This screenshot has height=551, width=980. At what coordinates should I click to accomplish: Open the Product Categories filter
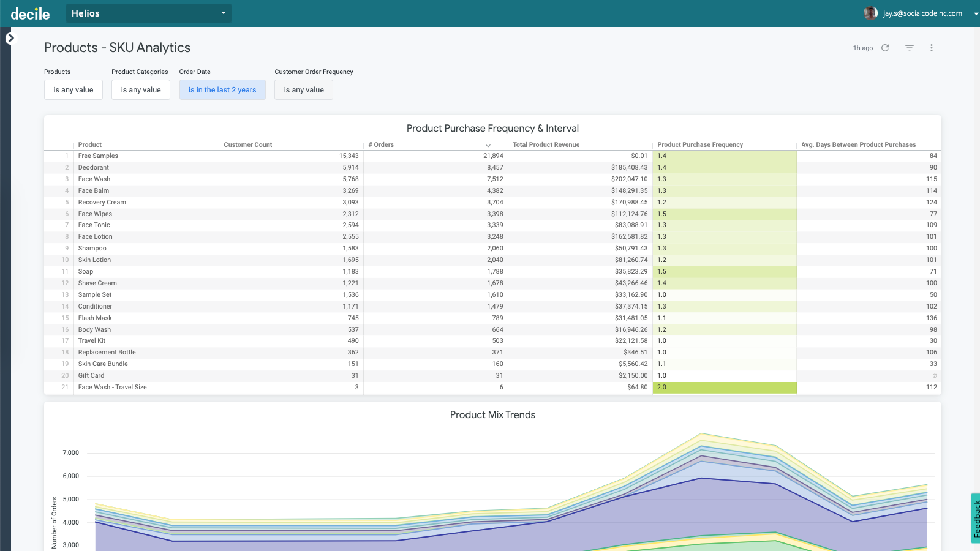point(140,89)
